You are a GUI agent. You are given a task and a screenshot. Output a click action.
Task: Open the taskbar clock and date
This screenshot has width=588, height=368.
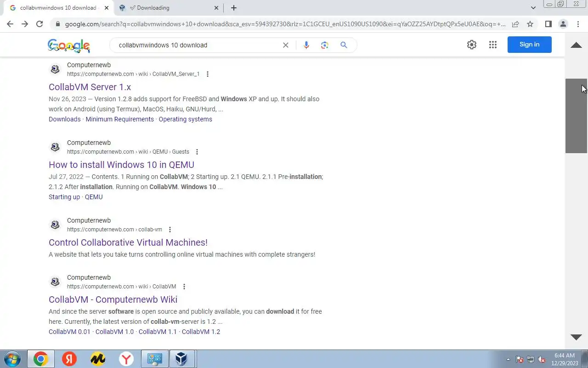pyautogui.click(x=565, y=359)
